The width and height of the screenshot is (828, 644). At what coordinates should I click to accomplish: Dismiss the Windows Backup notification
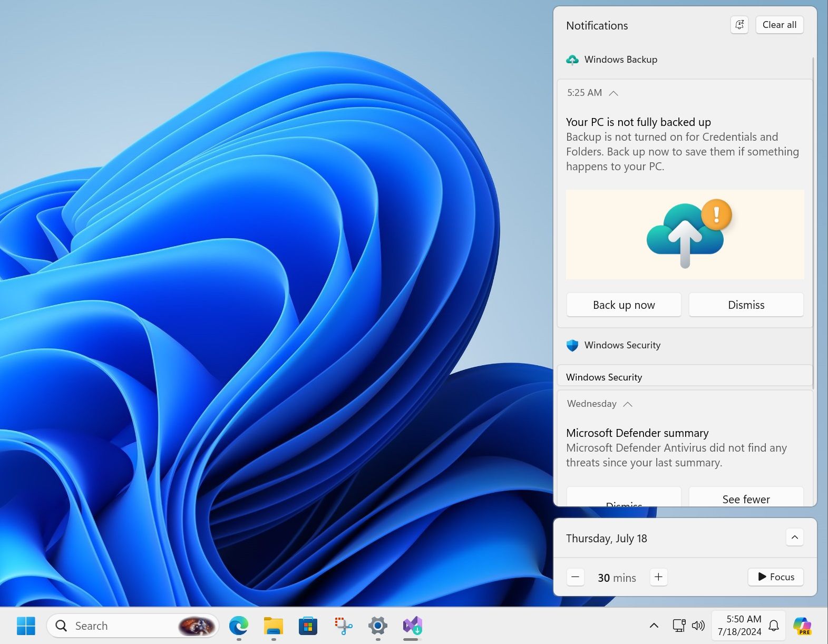[746, 305]
